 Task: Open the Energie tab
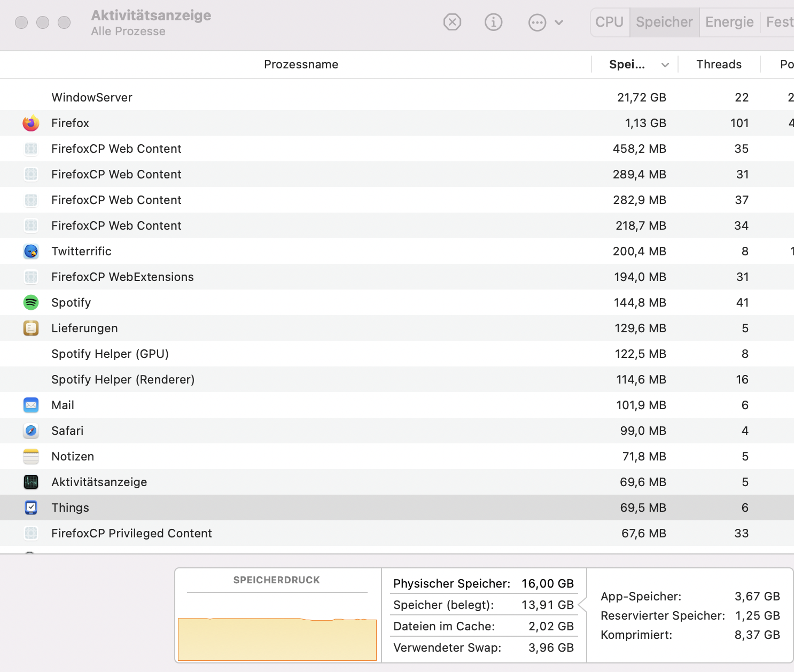(x=729, y=22)
